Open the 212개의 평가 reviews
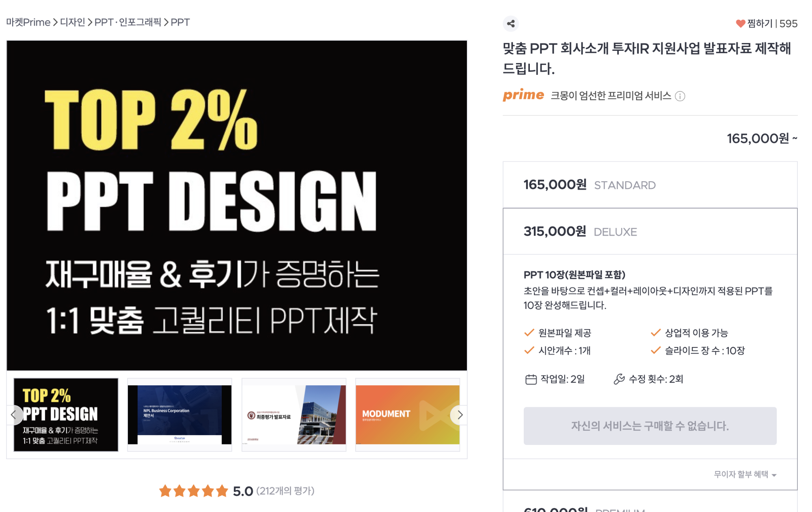This screenshot has width=812, height=512. click(285, 491)
